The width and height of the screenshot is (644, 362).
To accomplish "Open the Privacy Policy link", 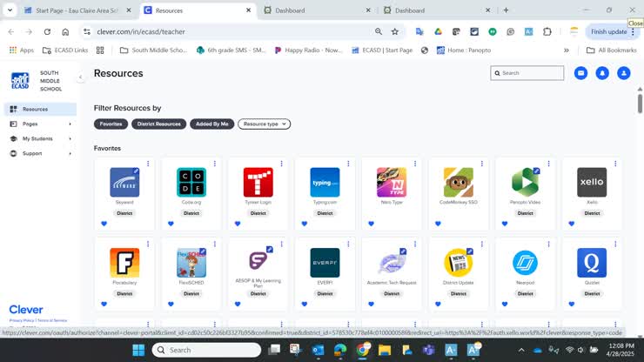I will (x=22, y=320).
